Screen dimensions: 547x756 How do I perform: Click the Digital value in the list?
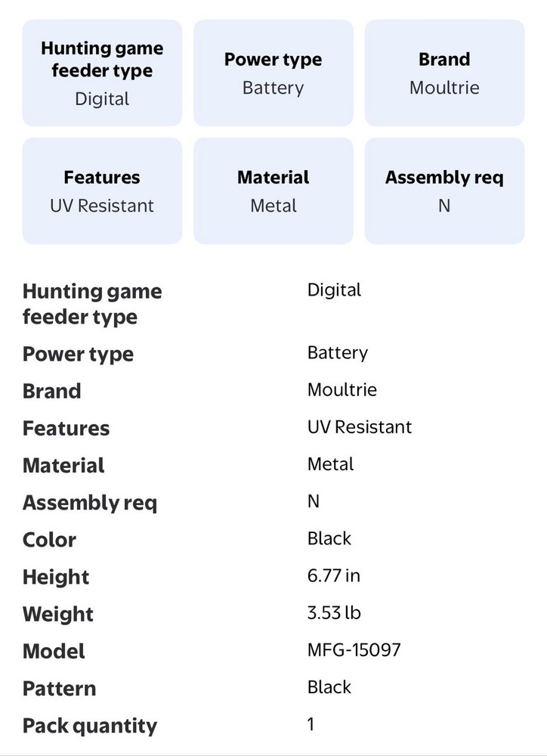(x=334, y=290)
